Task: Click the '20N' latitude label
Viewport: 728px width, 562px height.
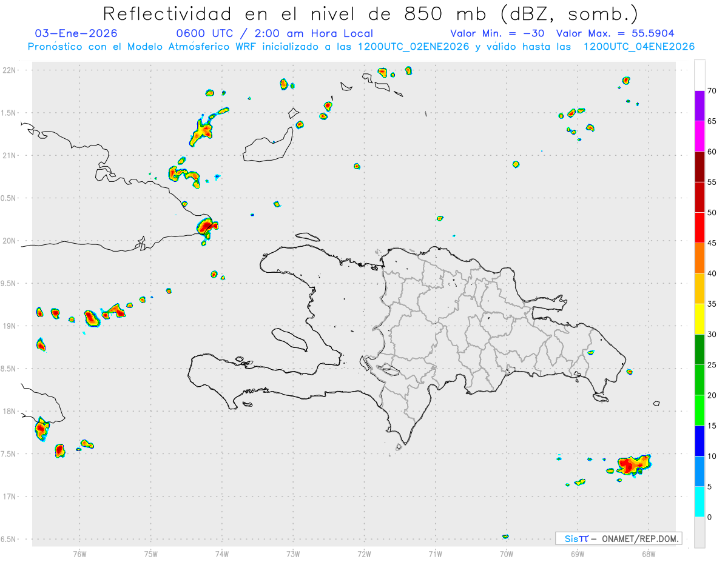Action: (10, 241)
